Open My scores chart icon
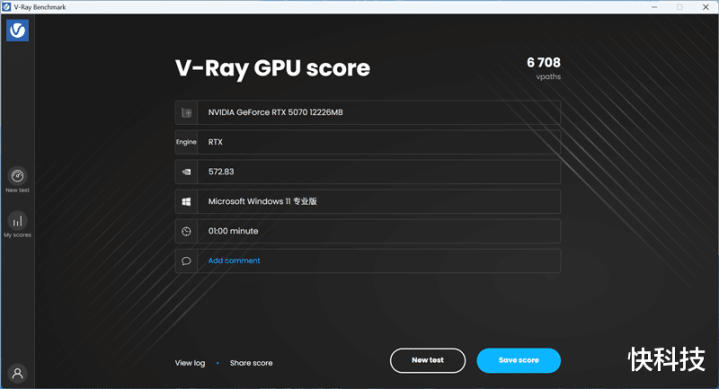719x389 pixels. 17,221
